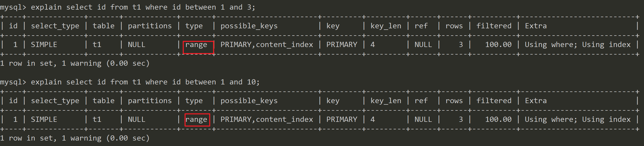Click 'SIMPLE' value in the 1-and-3 result
Viewport: 644px width, 146px height.
(x=44, y=45)
